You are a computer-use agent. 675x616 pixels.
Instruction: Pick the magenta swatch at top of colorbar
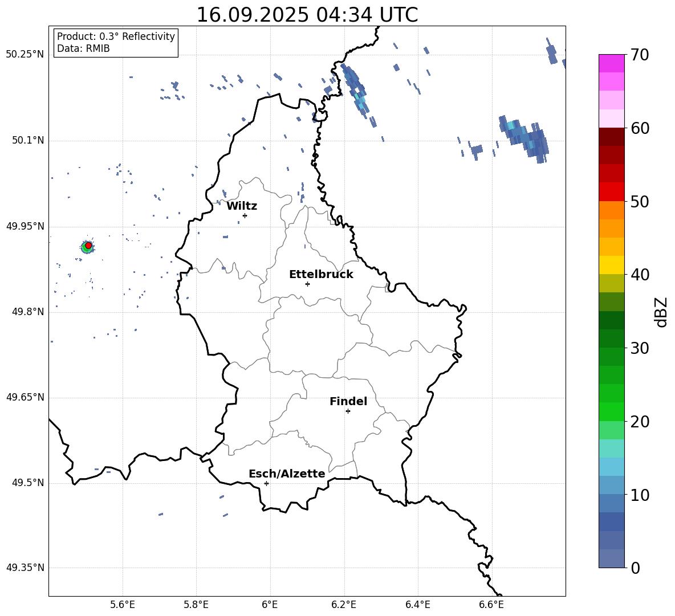(x=612, y=63)
